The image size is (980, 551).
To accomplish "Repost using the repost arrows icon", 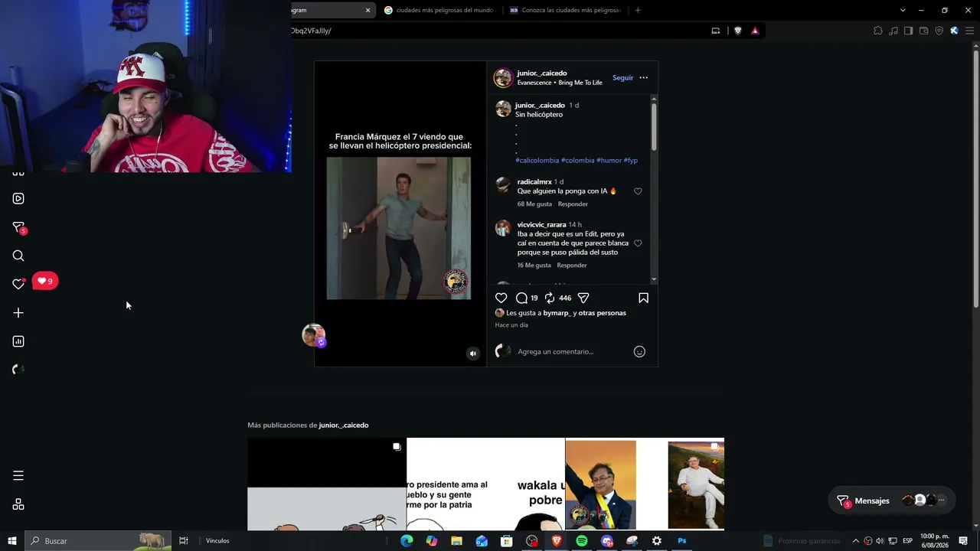I will (x=550, y=298).
